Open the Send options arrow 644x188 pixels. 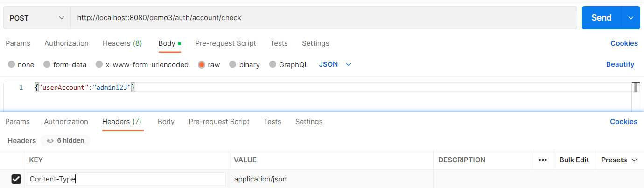(x=631, y=18)
